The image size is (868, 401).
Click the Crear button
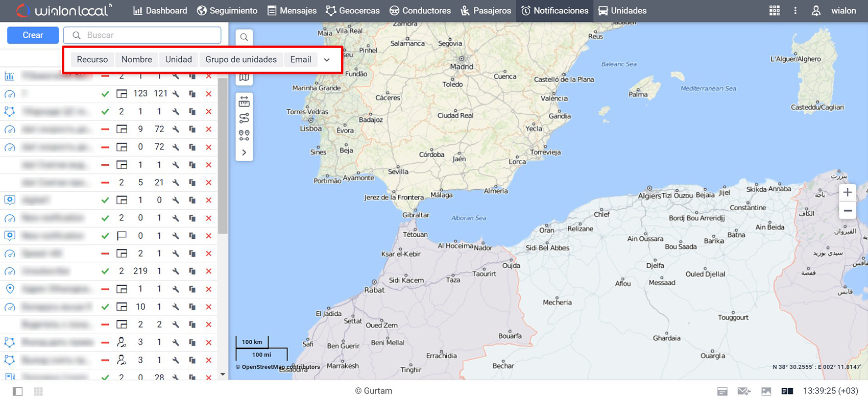pos(33,35)
